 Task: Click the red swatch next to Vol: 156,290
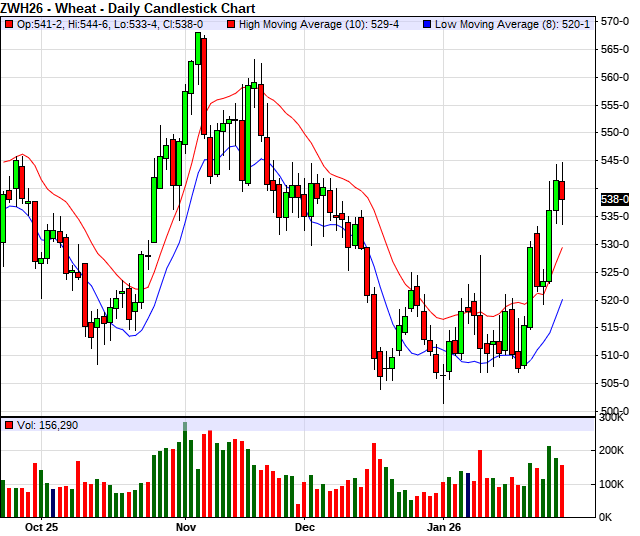(8, 425)
